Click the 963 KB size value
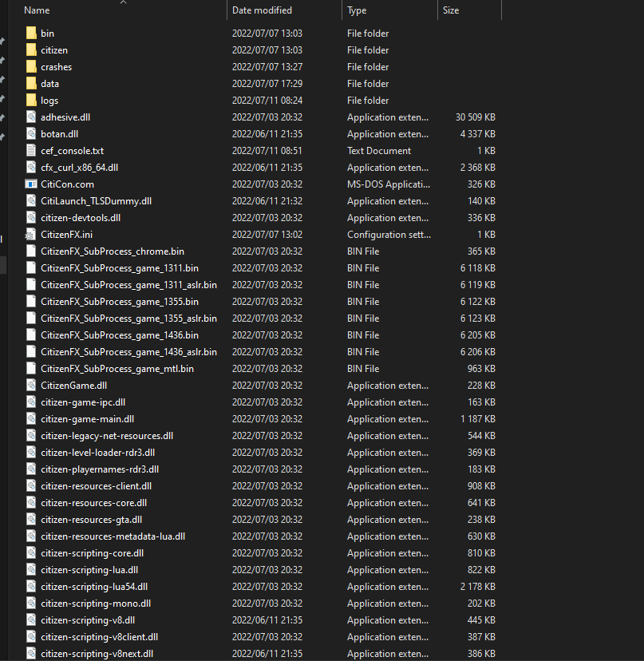Screen dimensions: 644x661 [481, 369]
